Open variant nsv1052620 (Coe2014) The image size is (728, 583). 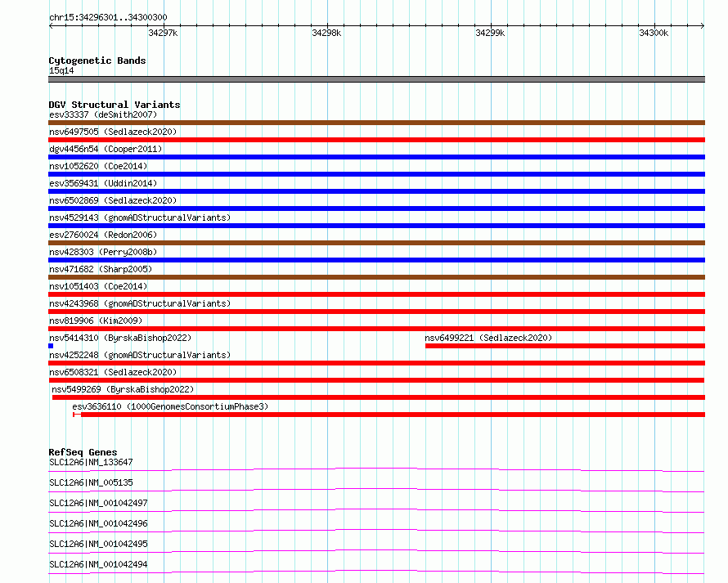point(98,166)
